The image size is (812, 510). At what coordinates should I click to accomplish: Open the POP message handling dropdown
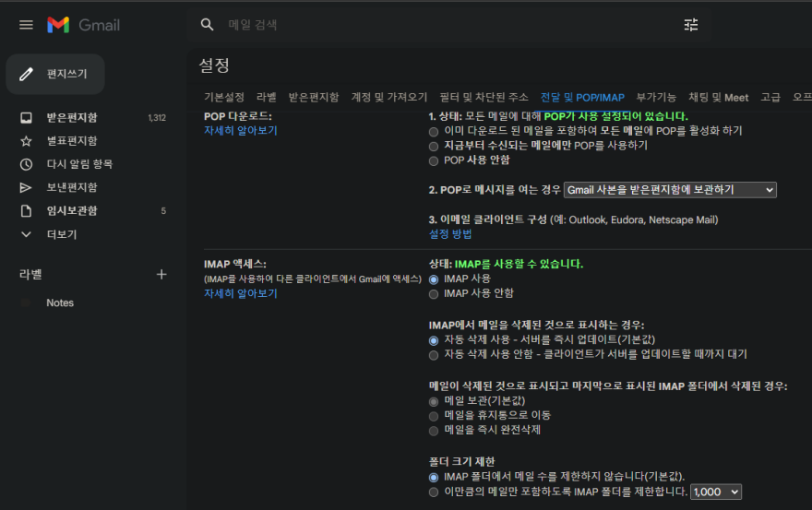point(670,190)
